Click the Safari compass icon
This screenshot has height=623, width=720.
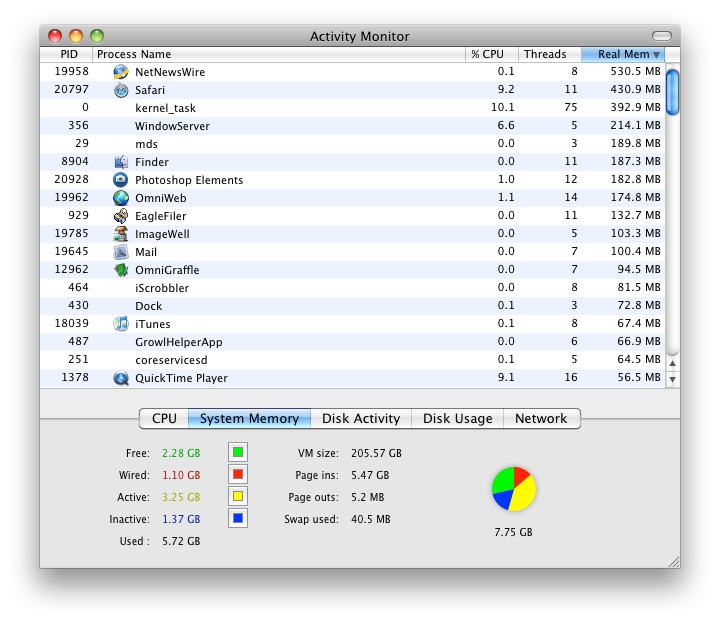(121, 90)
